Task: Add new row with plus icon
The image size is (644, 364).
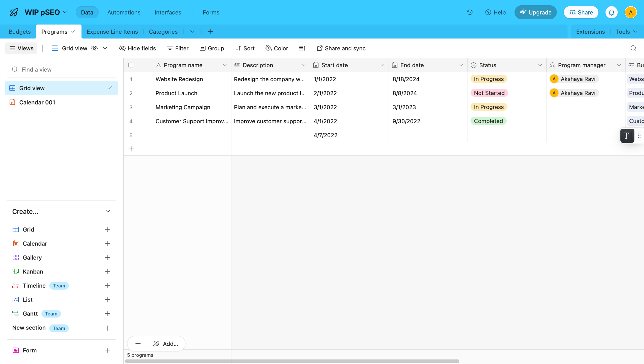Action: [131, 149]
